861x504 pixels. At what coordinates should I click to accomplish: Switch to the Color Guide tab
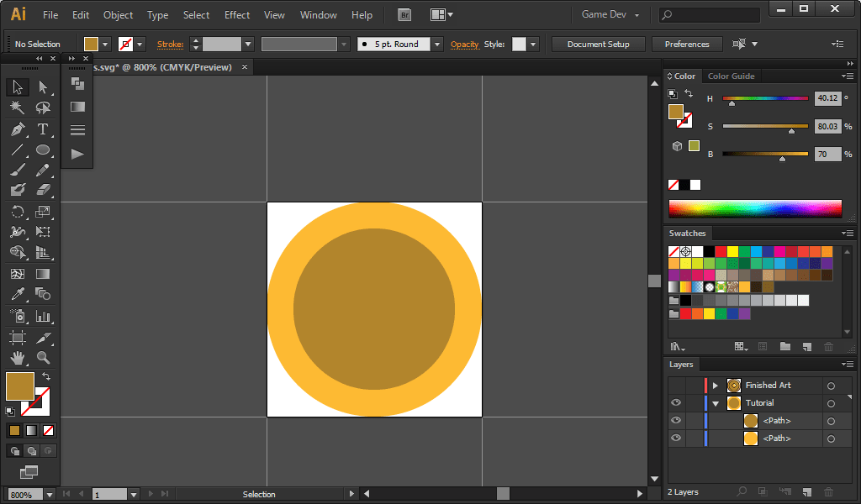731,76
